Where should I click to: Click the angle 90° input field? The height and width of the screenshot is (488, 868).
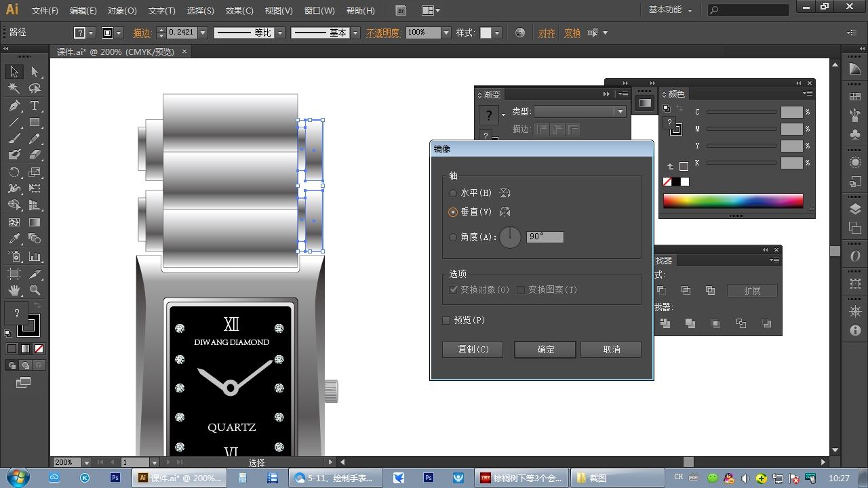point(545,237)
